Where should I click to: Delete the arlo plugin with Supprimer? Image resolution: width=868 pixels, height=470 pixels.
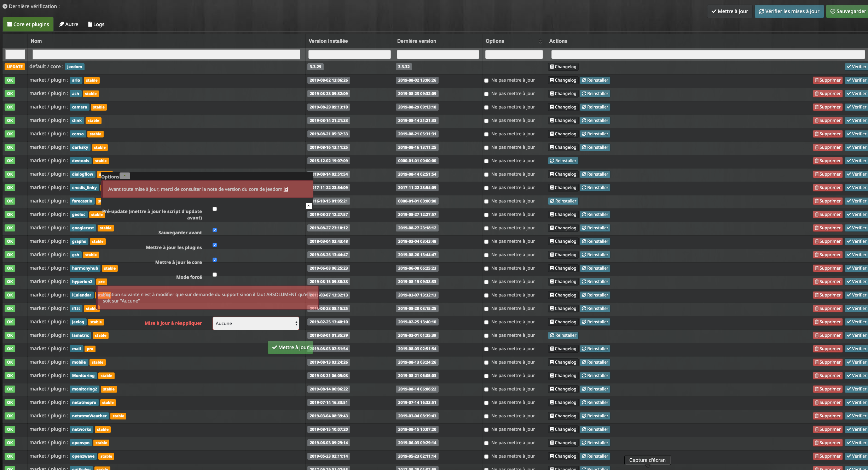[828, 80]
